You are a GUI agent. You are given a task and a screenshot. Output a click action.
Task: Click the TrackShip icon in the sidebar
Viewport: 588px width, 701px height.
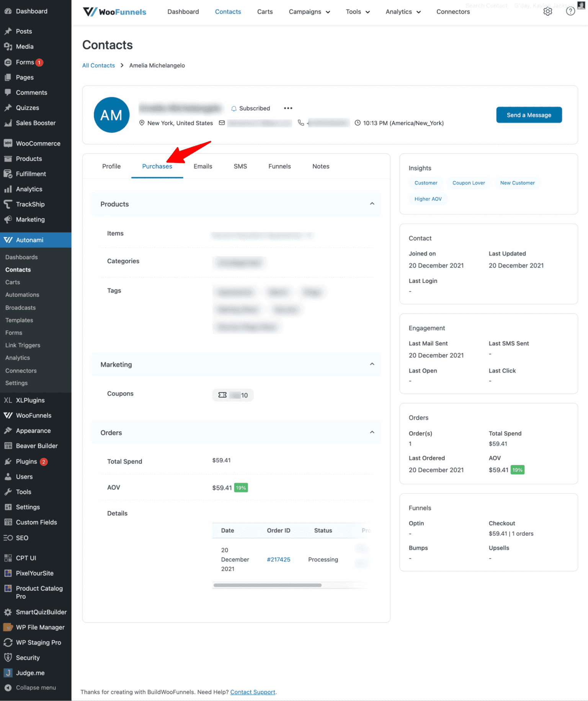pyautogui.click(x=8, y=204)
